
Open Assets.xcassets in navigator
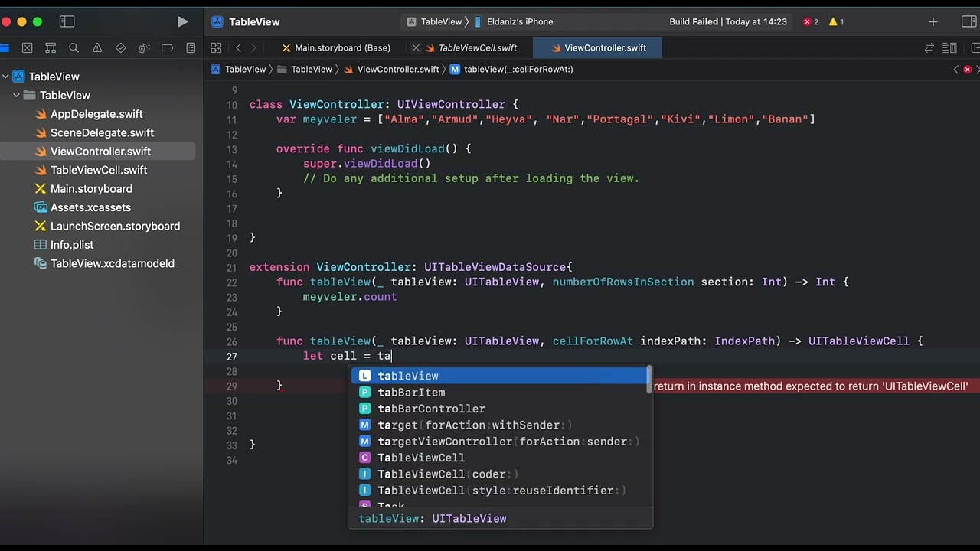click(x=90, y=207)
